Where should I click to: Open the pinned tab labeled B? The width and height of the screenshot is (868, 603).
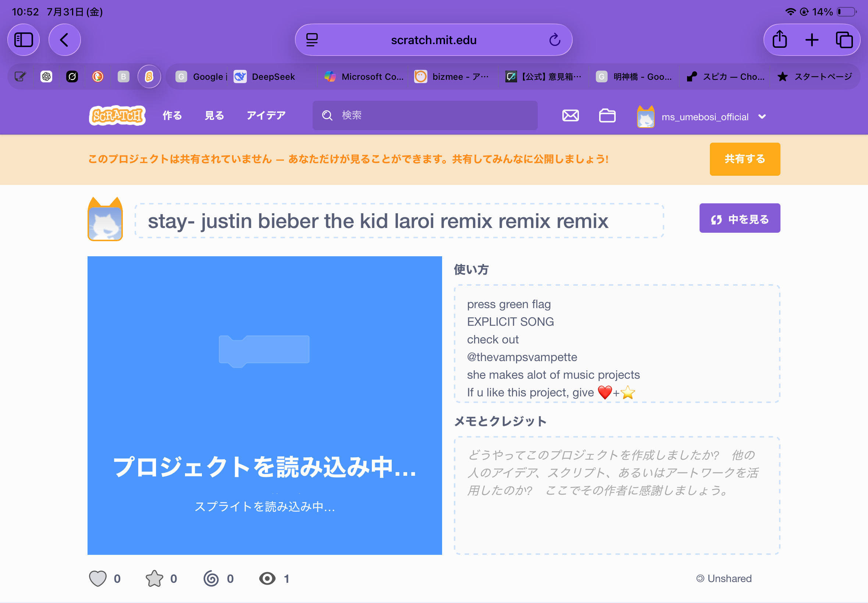(124, 77)
